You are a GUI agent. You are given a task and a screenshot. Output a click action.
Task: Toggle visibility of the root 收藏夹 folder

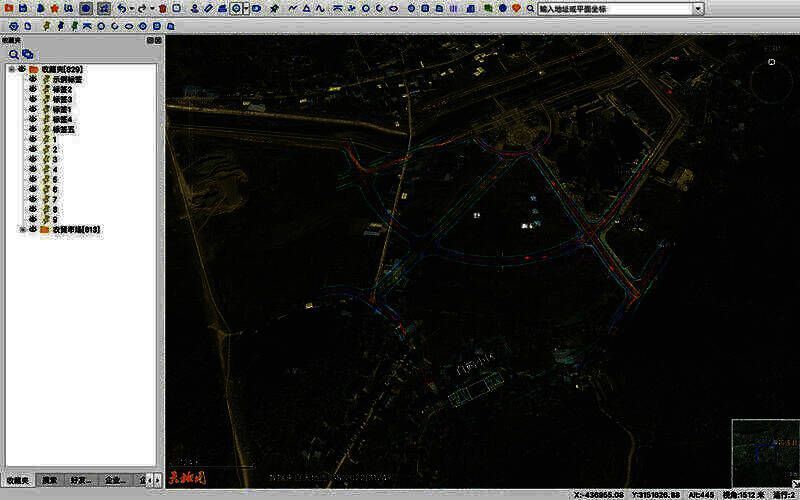(x=21, y=69)
